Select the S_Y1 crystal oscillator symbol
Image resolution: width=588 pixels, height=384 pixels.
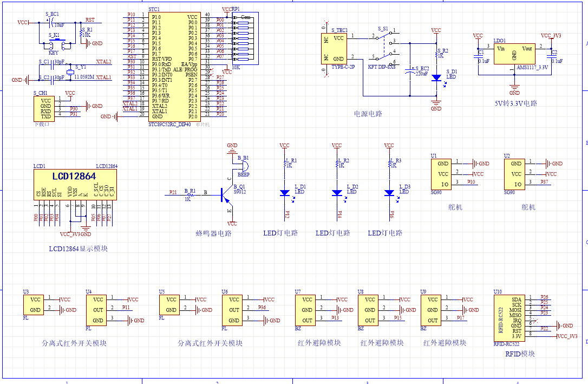coord(70,73)
